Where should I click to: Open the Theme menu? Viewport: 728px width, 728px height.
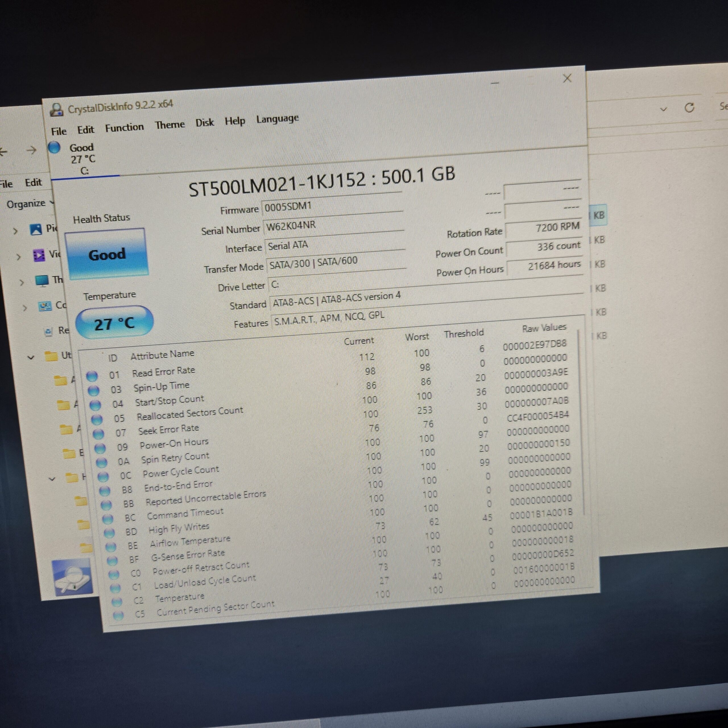coord(169,125)
